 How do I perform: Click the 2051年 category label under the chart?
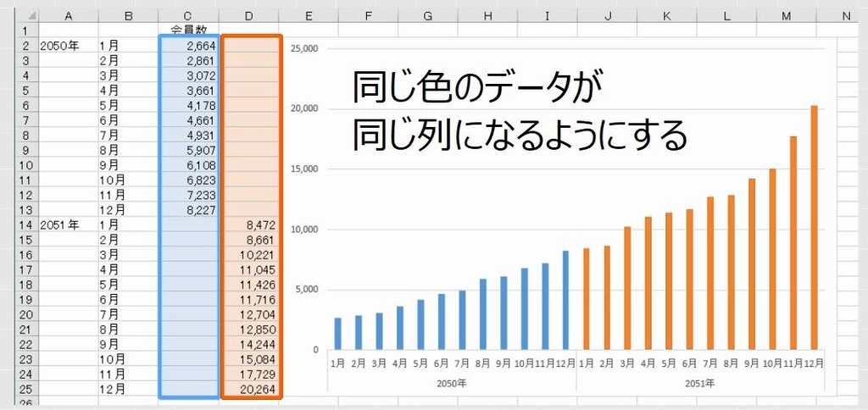pos(699,382)
